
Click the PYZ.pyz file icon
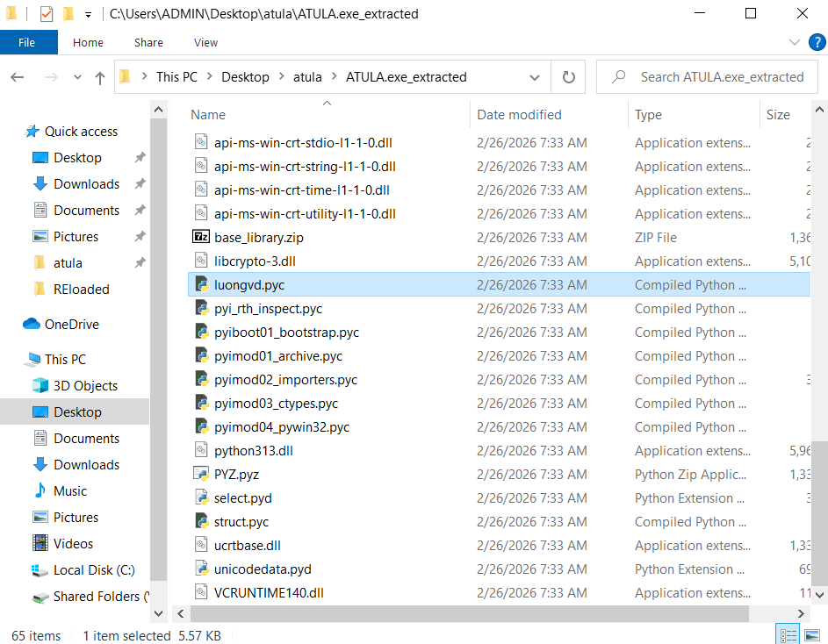point(200,475)
